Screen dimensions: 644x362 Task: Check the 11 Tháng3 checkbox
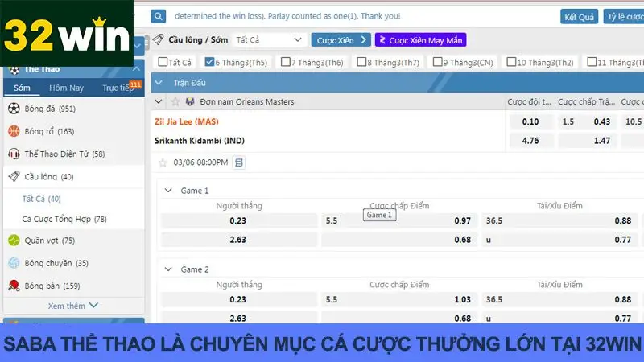pos(592,62)
